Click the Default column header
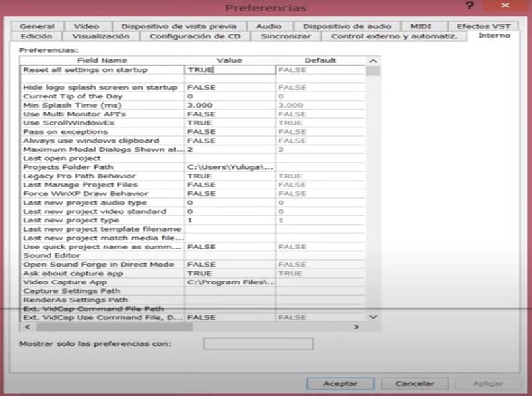 pyautogui.click(x=320, y=61)
